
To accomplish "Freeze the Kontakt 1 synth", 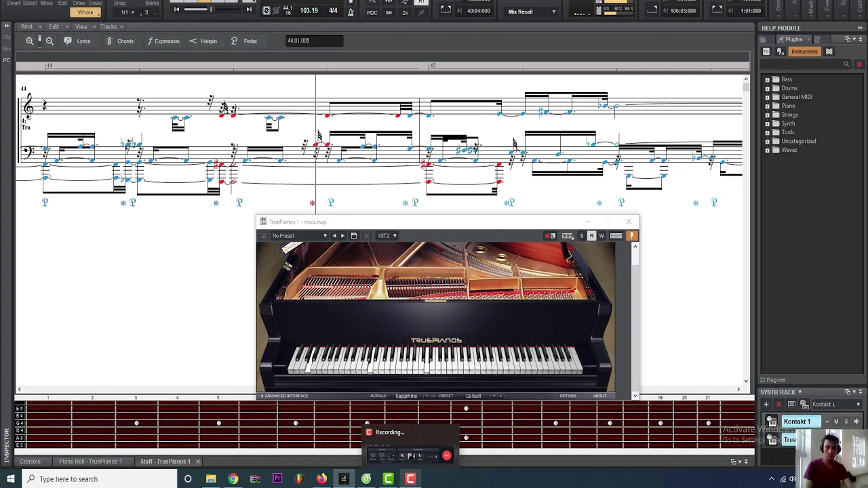I will pos(856,422).
